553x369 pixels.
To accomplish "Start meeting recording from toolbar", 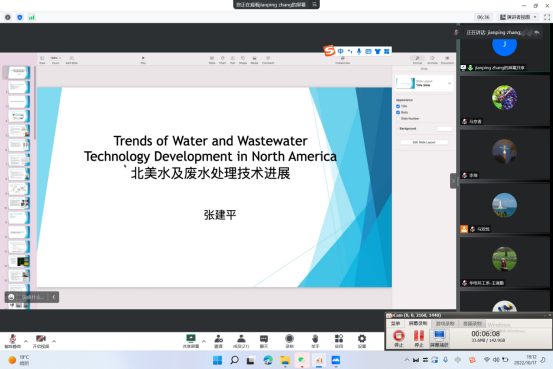I will 290,341.
